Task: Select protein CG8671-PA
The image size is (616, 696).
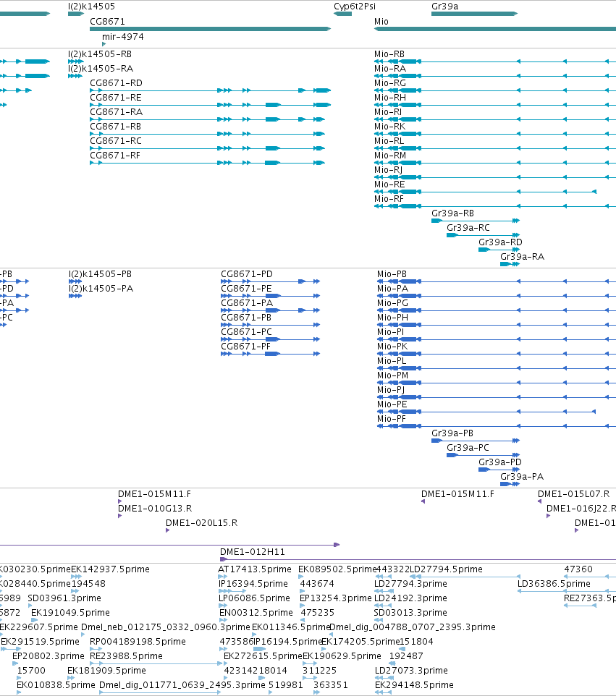Action: point(271,310)
